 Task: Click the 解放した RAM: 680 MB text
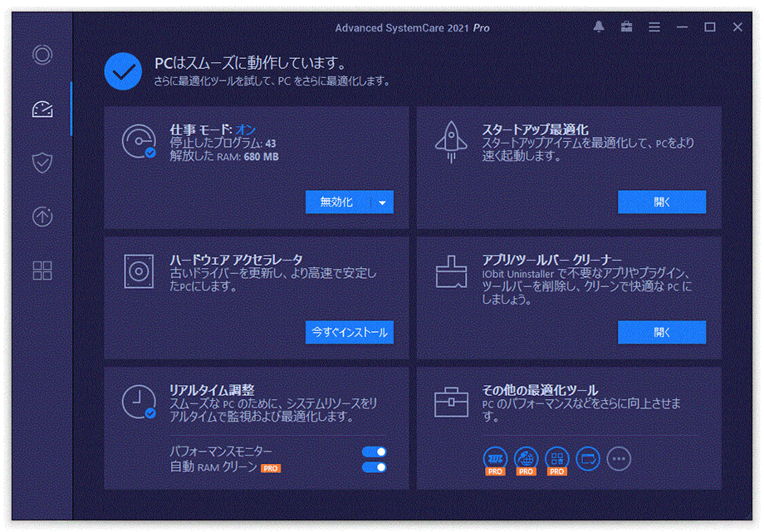[224, 156]
